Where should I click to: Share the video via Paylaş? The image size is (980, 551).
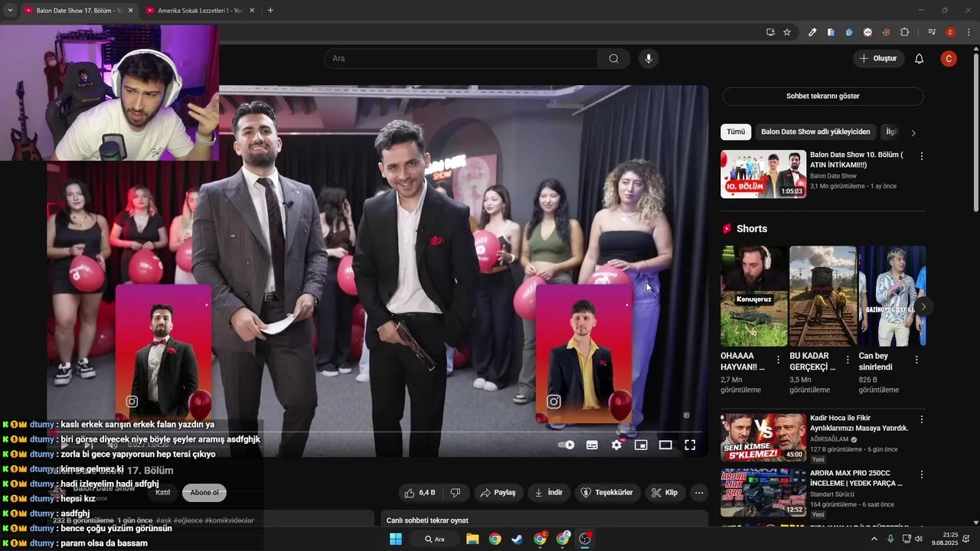click(498, 493)
